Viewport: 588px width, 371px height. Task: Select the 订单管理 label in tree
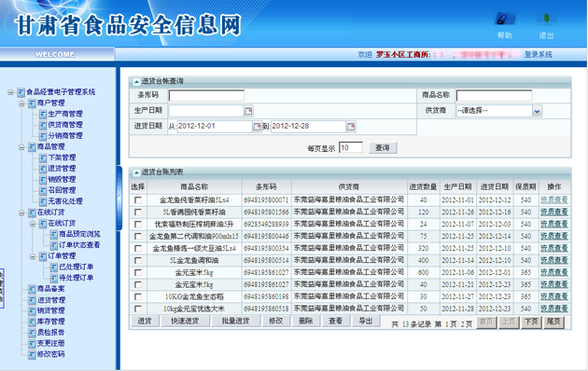[62, 256]
